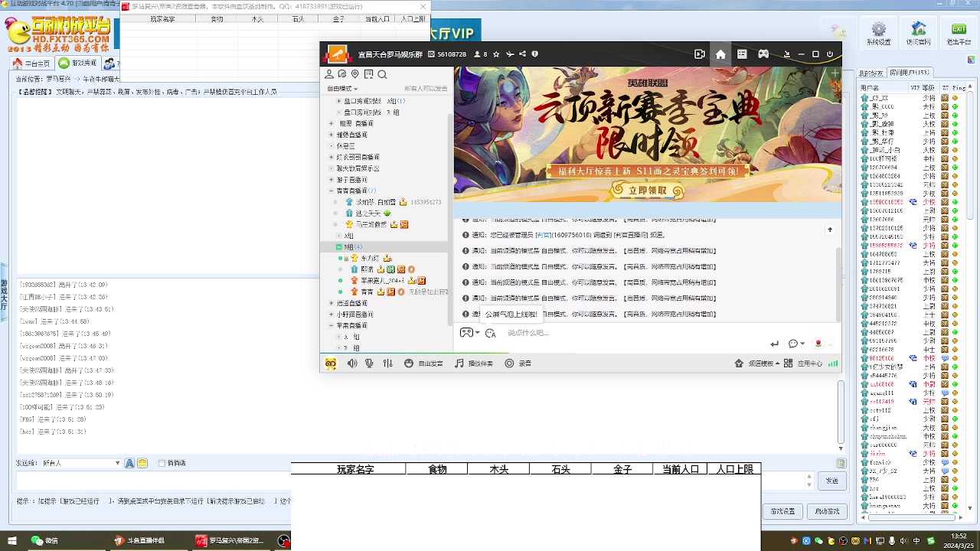Expand the 休息区 channel
The image size is (980, 551).
tap(332, 145)
